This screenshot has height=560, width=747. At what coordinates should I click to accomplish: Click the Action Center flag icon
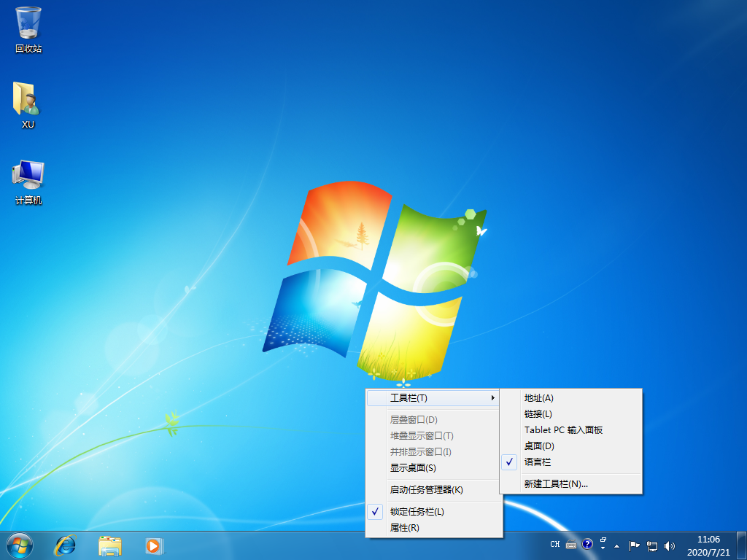pos(634,545)
